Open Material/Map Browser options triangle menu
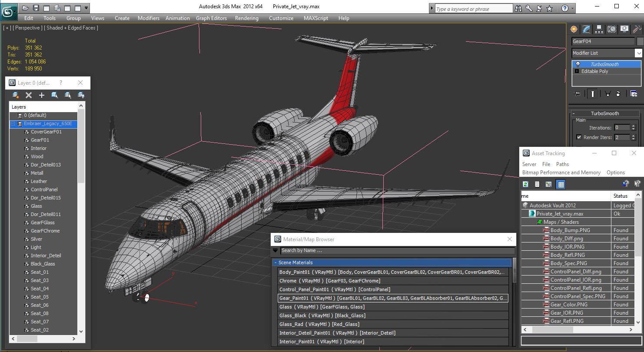The width and height of the screenshot is (644, 352). (275, 251)
